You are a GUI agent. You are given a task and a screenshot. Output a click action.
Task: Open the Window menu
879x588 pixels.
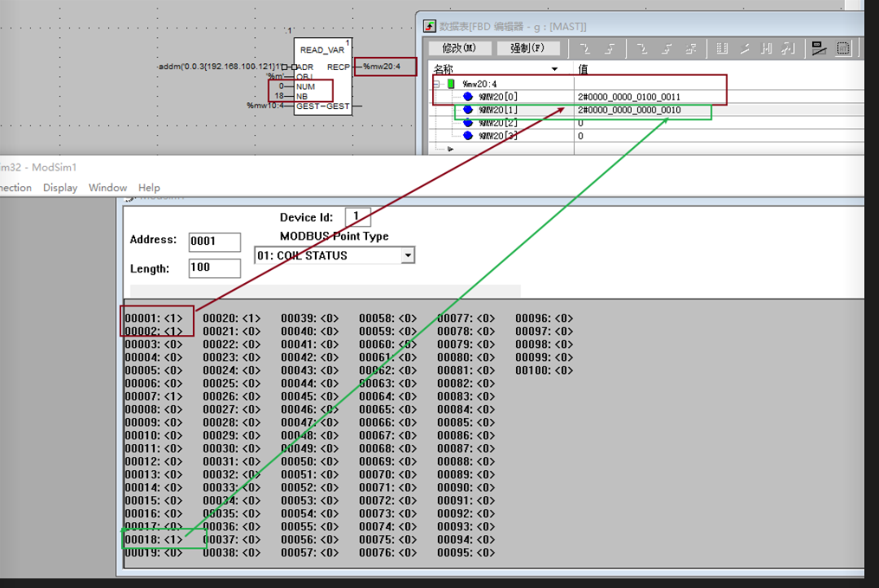pos(107,187)
